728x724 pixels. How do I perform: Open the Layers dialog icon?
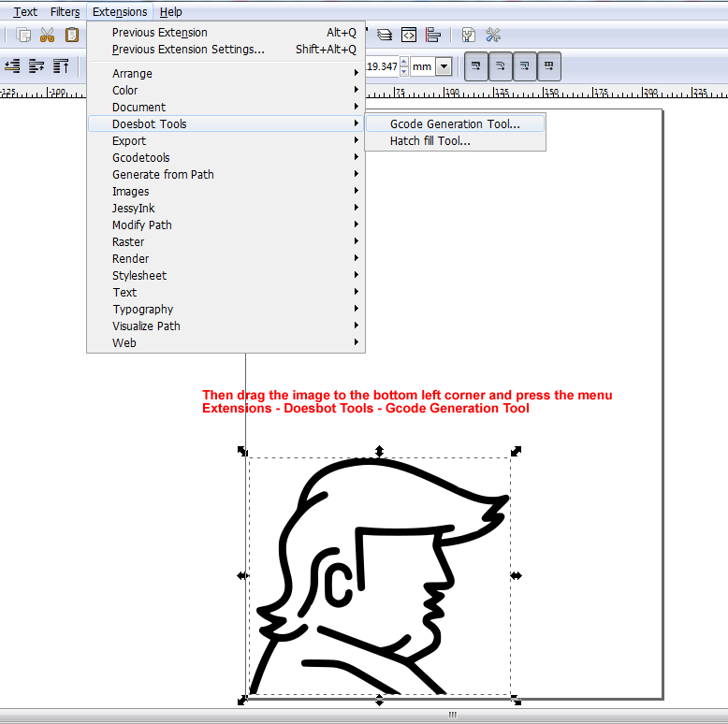(x=385, y=36)
